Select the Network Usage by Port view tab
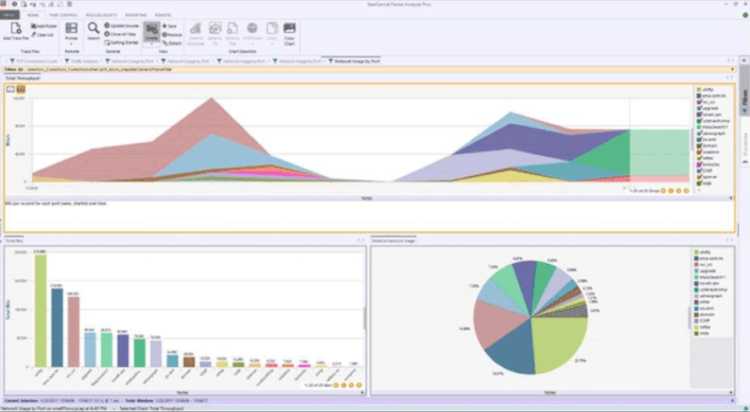Viewport: 750px width, 412px height. coord(354,61)
